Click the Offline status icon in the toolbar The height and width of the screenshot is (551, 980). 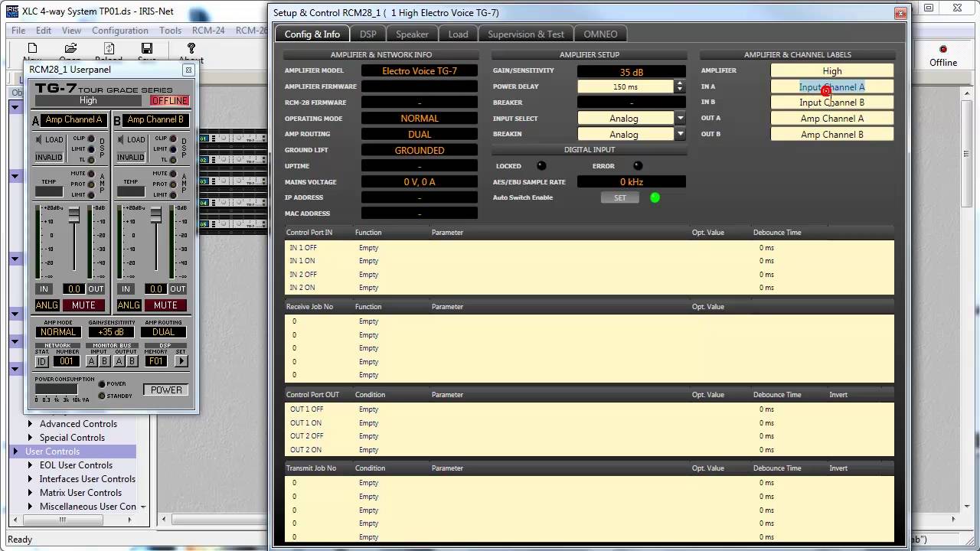(x=943, y=49)
